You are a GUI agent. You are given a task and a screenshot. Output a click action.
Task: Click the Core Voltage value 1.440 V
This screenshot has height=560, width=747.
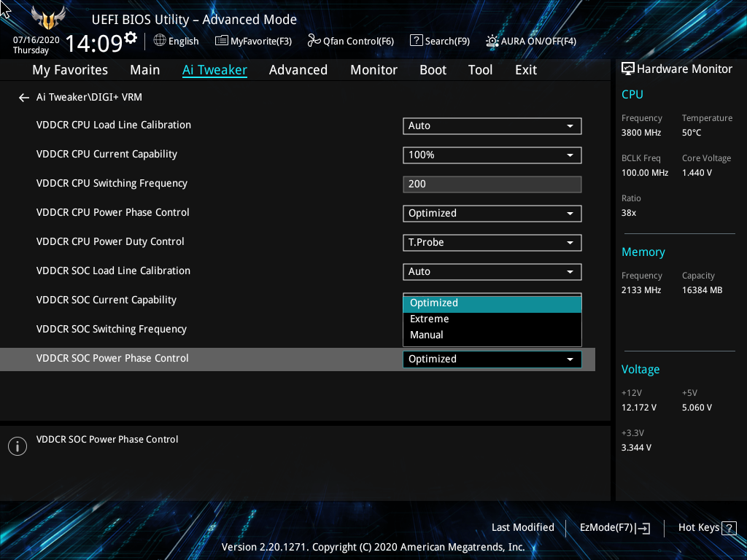tap(697, 173)
